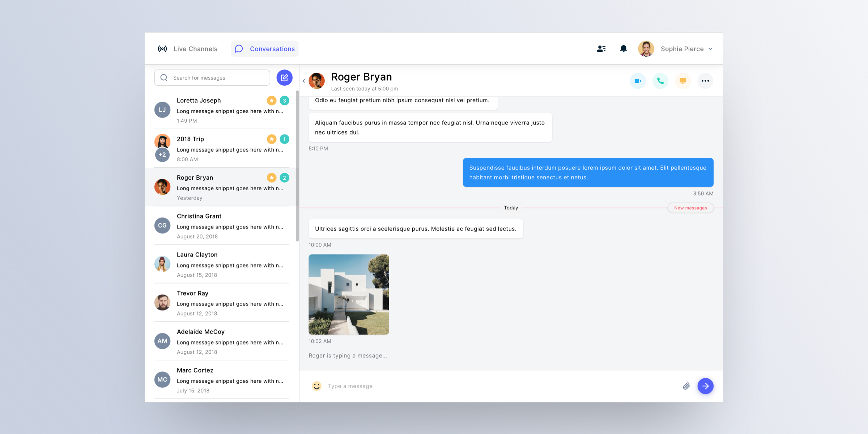Click the blue Suspendisse faucibus message bubble
The width and height of the screenshot is (868, 434).
tap(588, 173)
